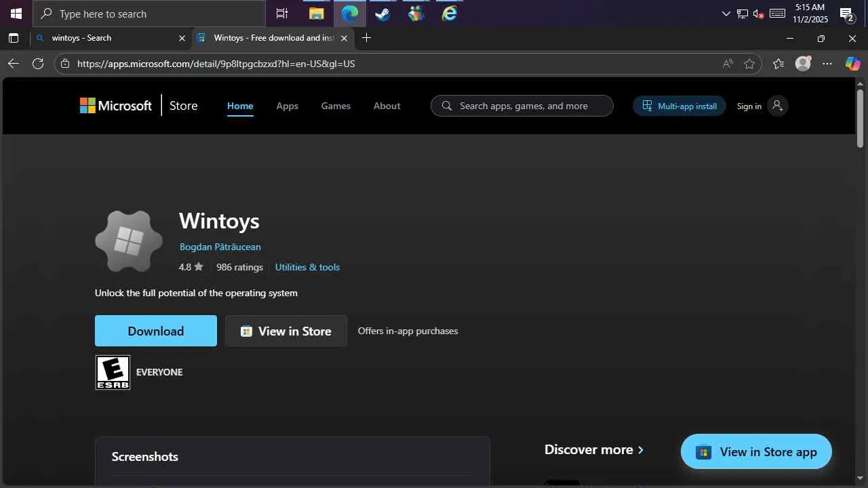Switch to the wintoys - Search tab
This screenshot has width=868, height=488.
(111, 38)
